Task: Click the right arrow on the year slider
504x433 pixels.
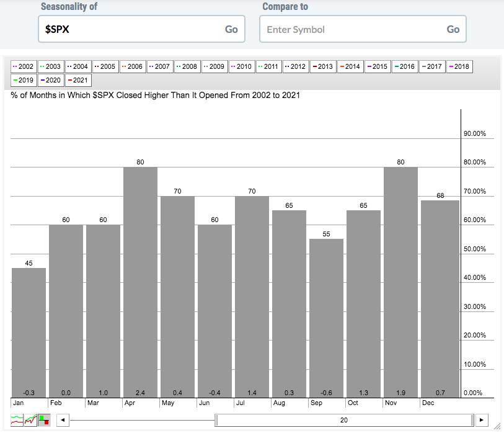Action: click(x=482, y=420)
